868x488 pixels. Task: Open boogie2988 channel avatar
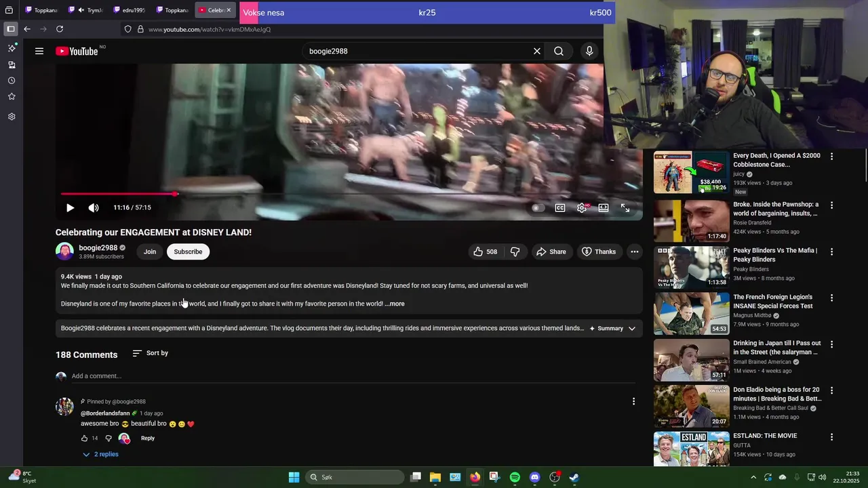tap(64, 251)
